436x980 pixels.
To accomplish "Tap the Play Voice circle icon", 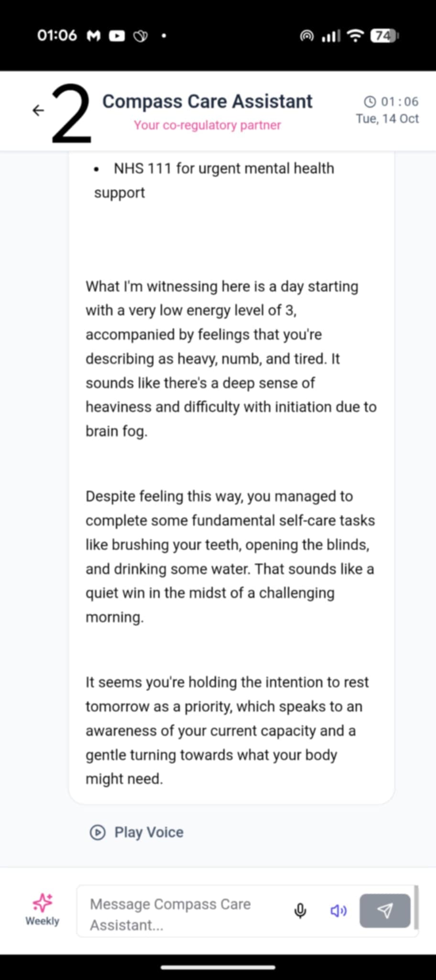I will point(98,833).
